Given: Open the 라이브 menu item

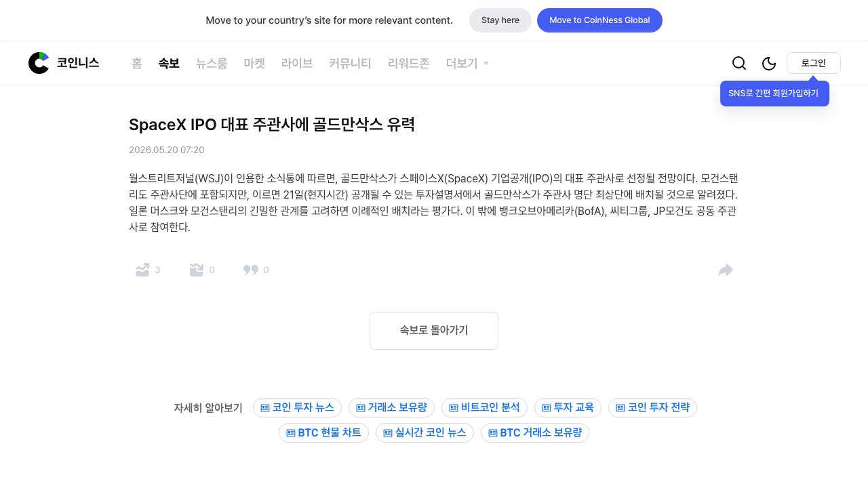Looking at the screenshot, I should (297, 63).
